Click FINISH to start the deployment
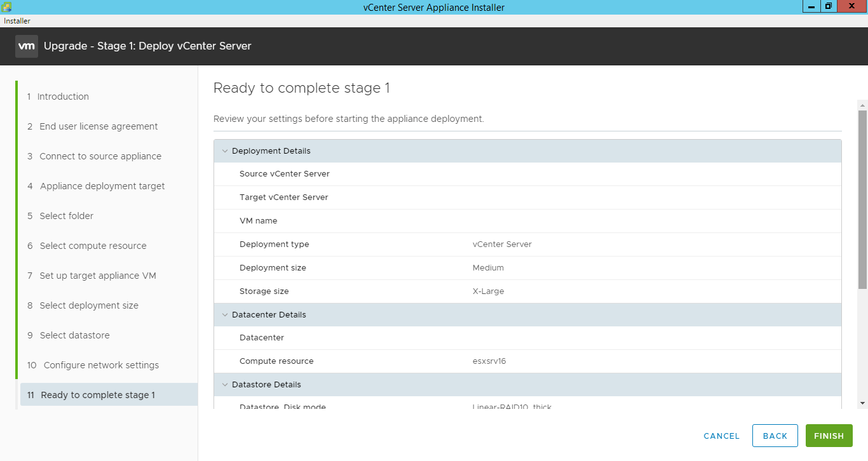This screenshot has width=868, height=461. click(829, 436)
